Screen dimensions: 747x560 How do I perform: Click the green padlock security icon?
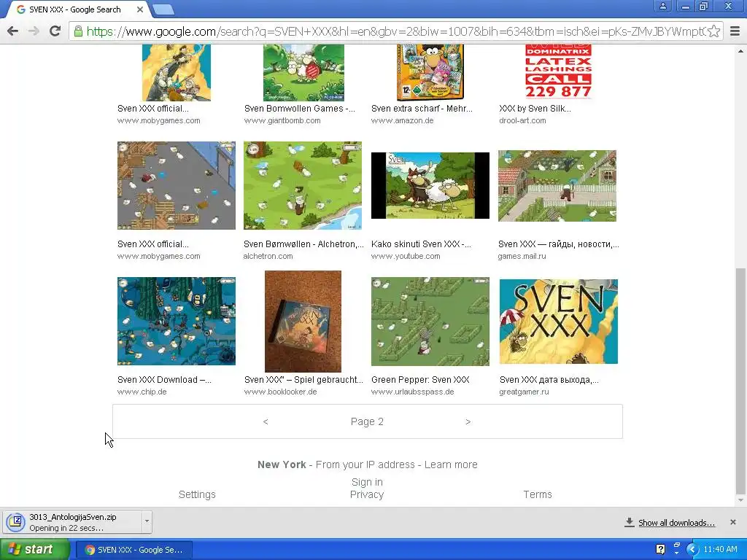(x=78, y=31)
